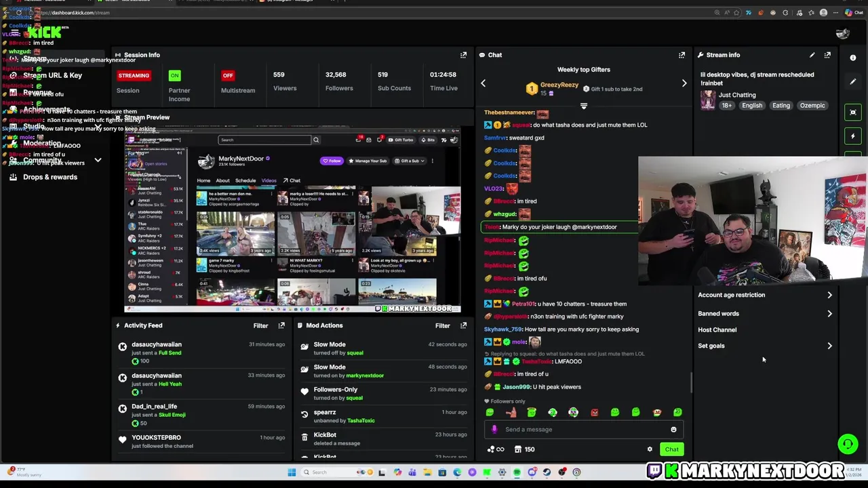
Task: Click the Windows Start button
Action: point(292,472)
